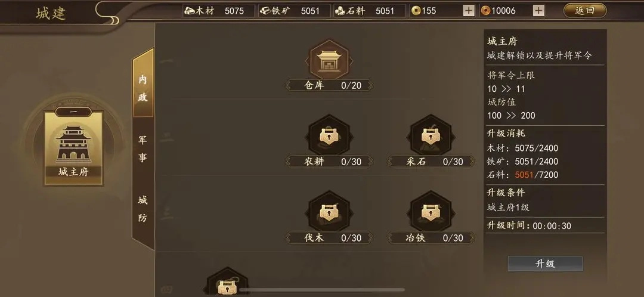Select the locked 采石 quarry icon
644x297 pixels.
[431, 135]
